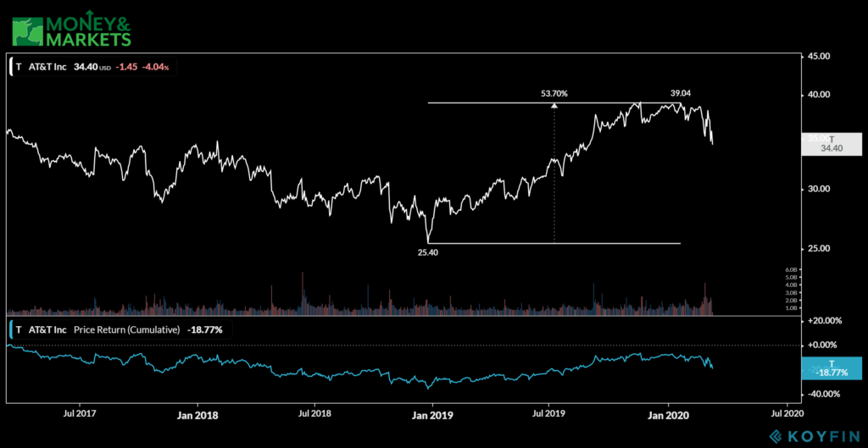Click the Jan 2020 date label
The width and height of the screenshot is (868, 448).
point(668,413)
